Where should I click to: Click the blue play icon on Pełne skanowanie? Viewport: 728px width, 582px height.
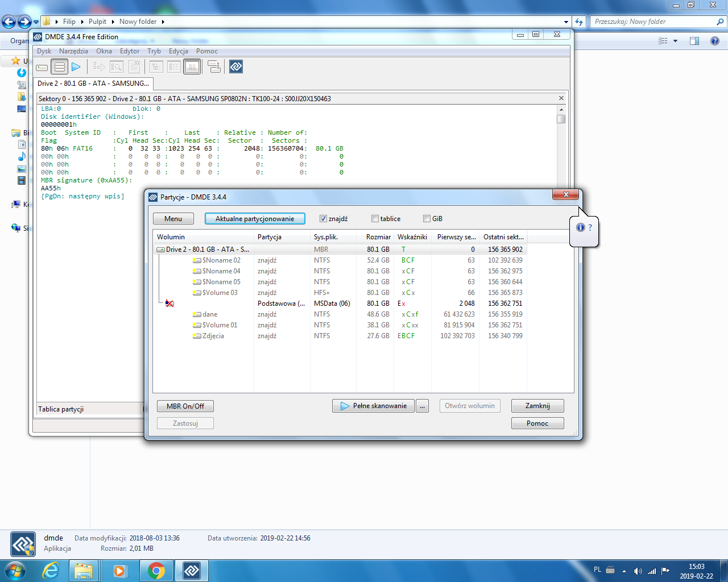[345, 406]
